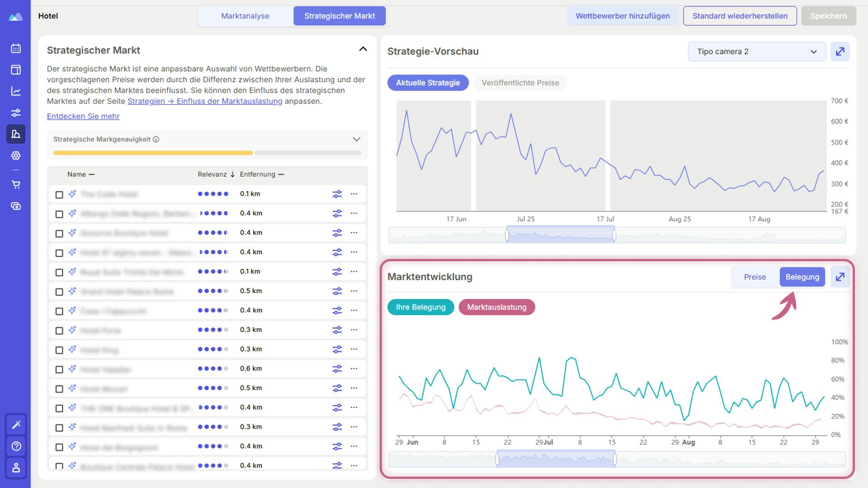This screenshot has height=488, width=868.
Task: Expand the Marktentwicklung chart to fullscreen
Action: (x=840, y=277)
